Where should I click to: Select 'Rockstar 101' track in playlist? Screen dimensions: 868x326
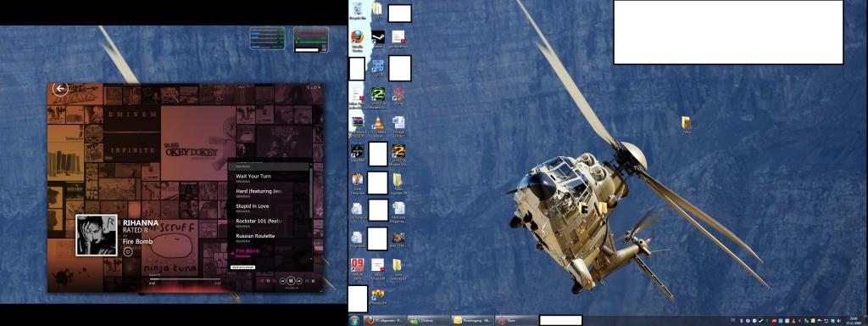pyautogui.click(x=268, y=222)
